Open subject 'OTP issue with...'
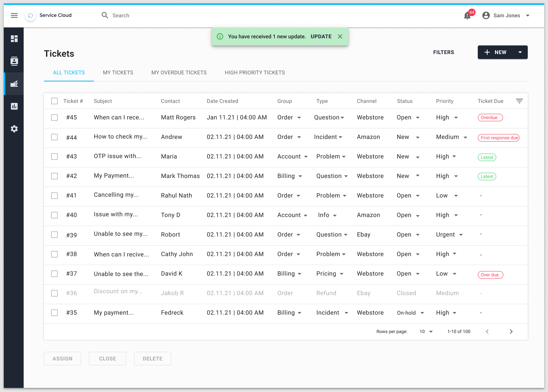548x392 pixels. 117,156
